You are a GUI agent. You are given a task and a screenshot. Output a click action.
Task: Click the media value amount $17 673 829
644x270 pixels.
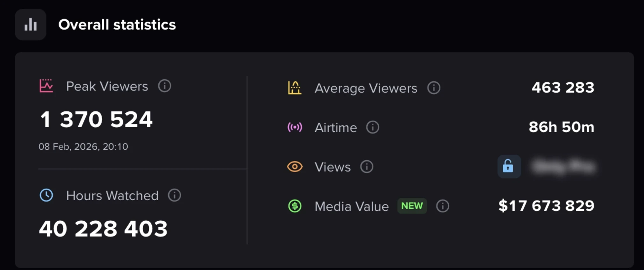click(546, 206)
